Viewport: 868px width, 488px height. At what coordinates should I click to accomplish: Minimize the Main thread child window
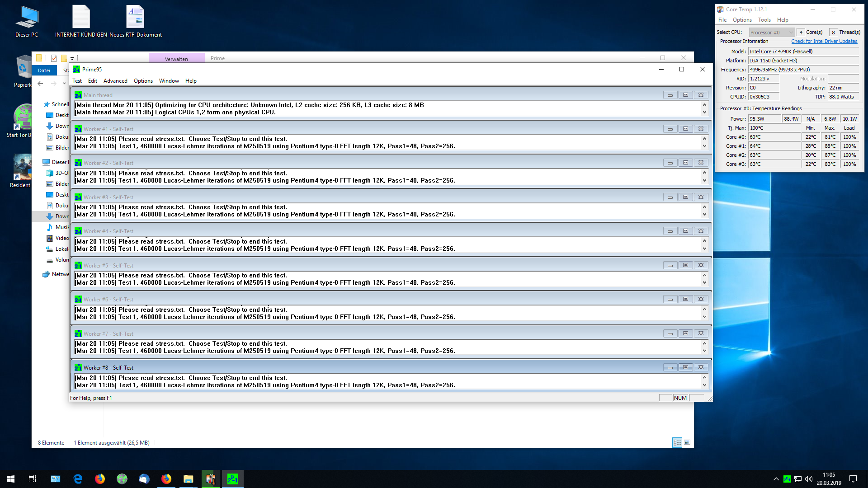670,95
